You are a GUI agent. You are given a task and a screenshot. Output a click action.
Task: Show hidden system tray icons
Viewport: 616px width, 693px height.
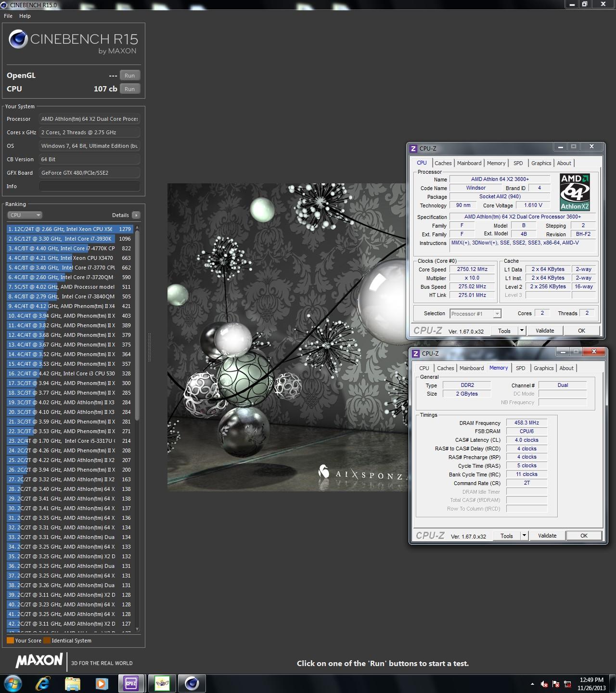(532, 684)
